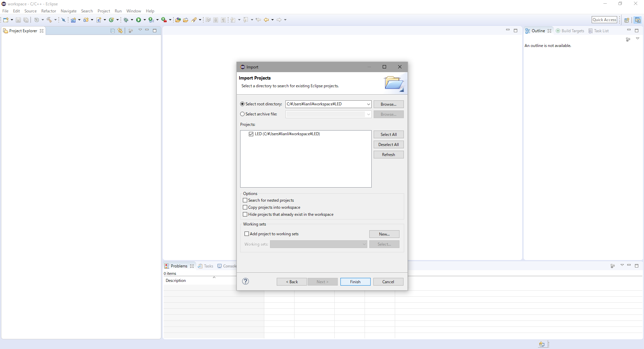Click Browse for root directory
The image size is (644, 349).
pos(388,104)
